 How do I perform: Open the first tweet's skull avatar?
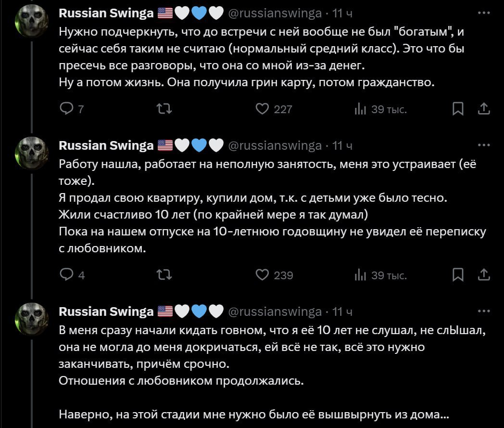pyautogui.click(x=32, y=22)
